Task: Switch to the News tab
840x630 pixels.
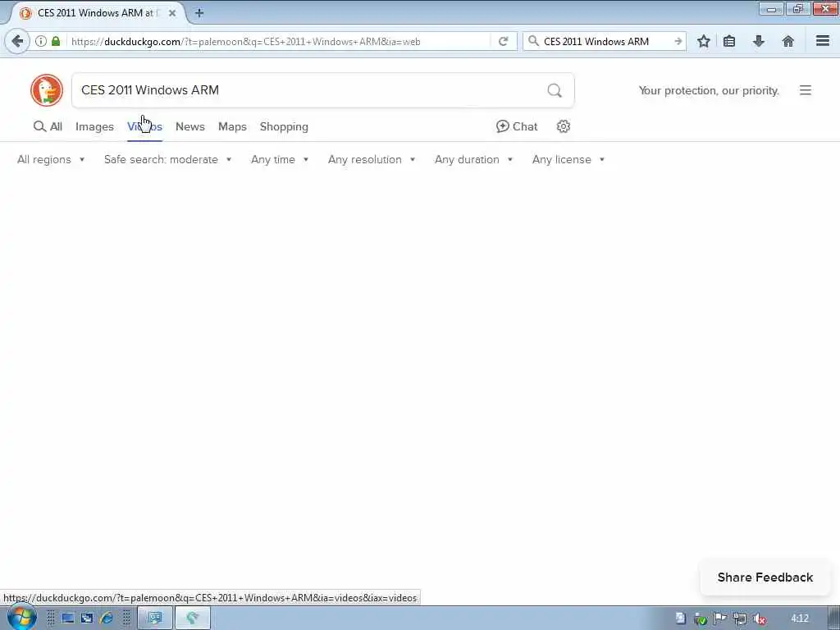Action: 190,126
